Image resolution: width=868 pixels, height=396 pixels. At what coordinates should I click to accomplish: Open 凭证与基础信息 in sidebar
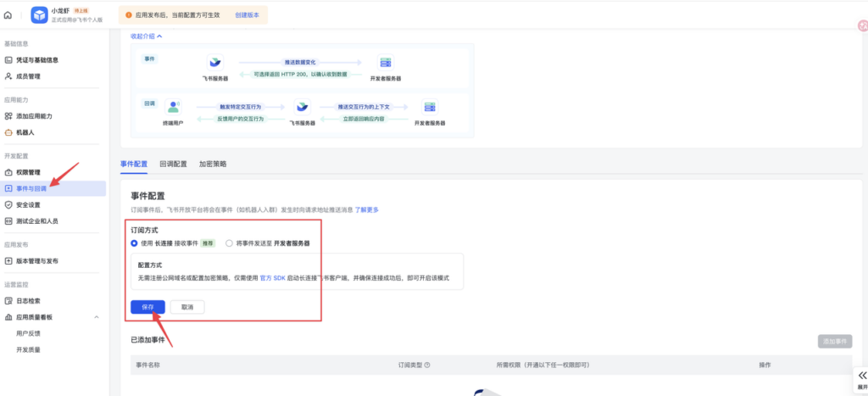click(x=36, y=60)
